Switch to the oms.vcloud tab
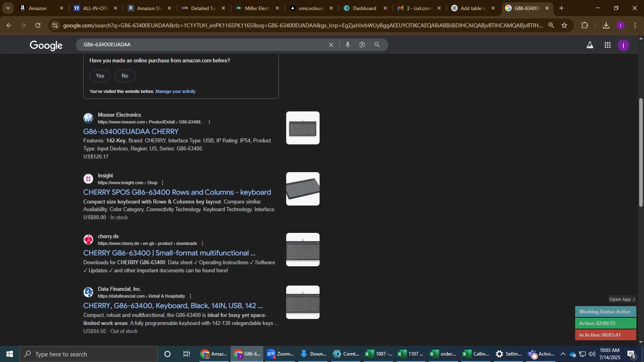Viewport: 644px width, 362px height. [x=311, y=8]
